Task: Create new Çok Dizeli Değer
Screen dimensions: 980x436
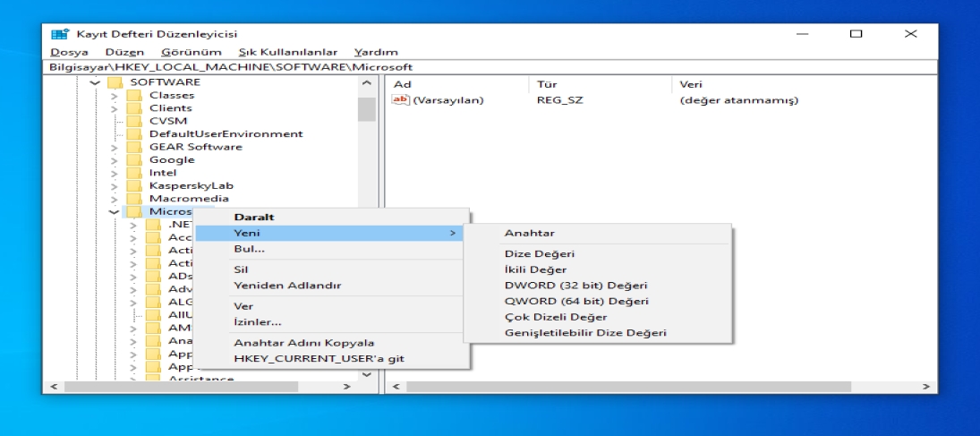Action: tap(598, 317)
